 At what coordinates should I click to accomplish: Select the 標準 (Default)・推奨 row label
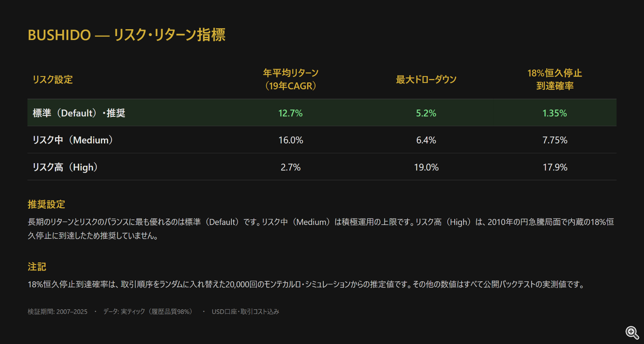click(79, 113)
